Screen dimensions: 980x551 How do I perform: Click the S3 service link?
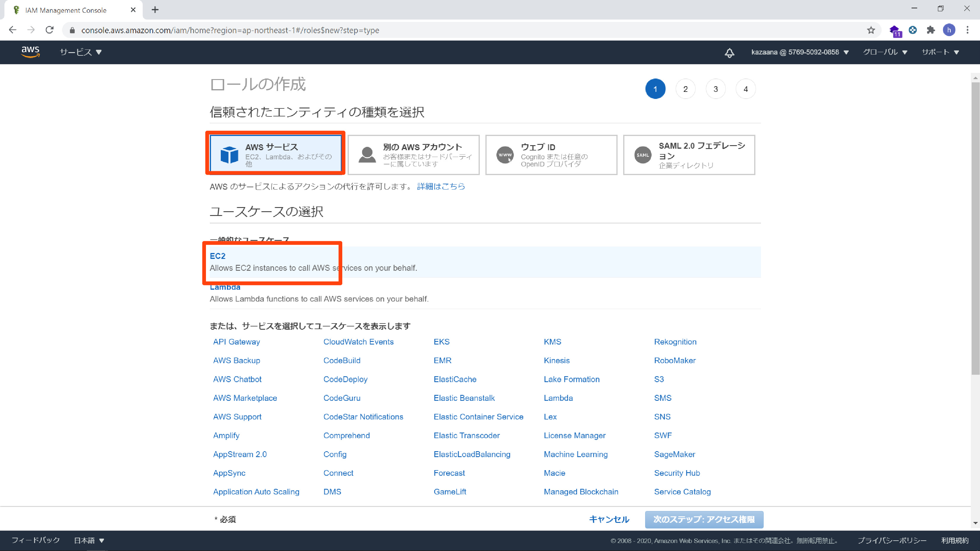pyautogui.click(x=659, y=379)
